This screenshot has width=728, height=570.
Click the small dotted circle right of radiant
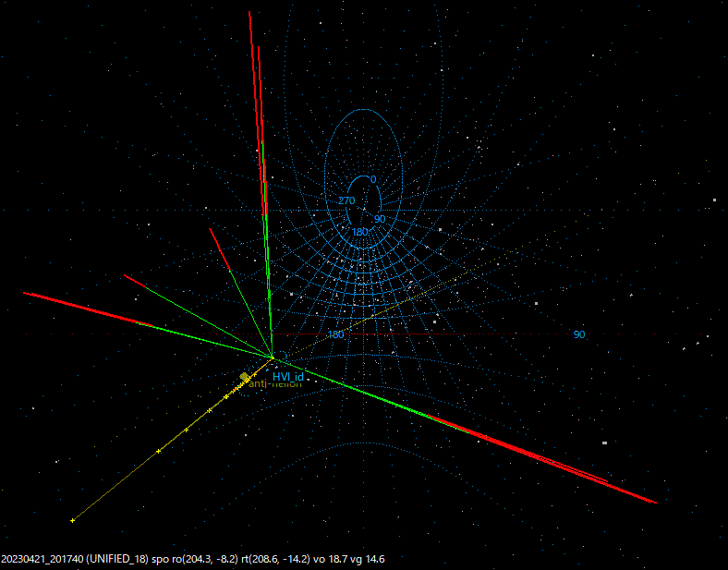click(284, 358)
